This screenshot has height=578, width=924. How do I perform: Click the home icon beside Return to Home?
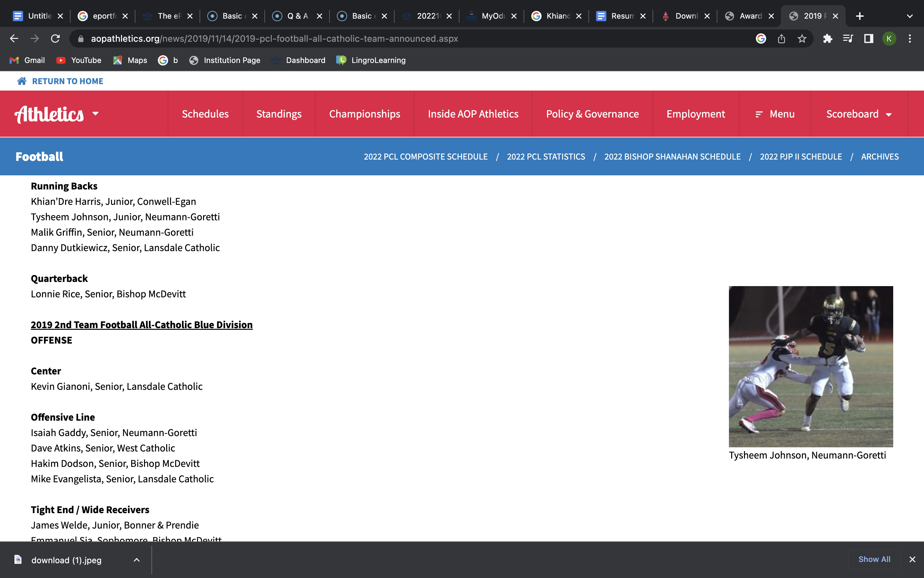(22, 81)
